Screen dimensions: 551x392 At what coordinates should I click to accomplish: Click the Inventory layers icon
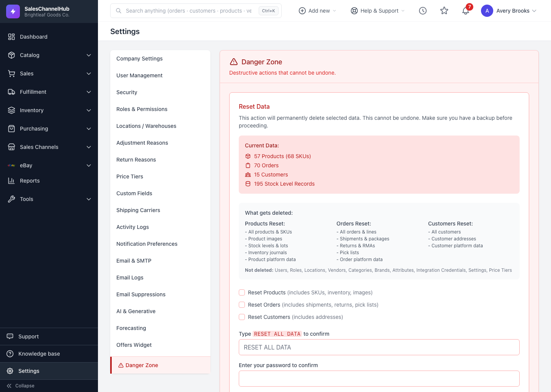(11, 110)
